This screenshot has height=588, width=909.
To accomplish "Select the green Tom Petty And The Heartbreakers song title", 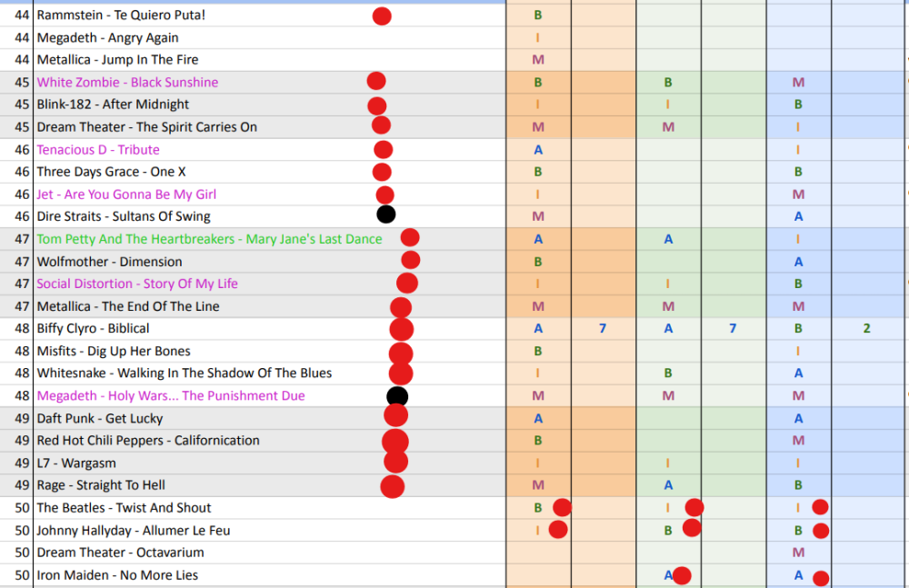I will [x=209, y=239].
